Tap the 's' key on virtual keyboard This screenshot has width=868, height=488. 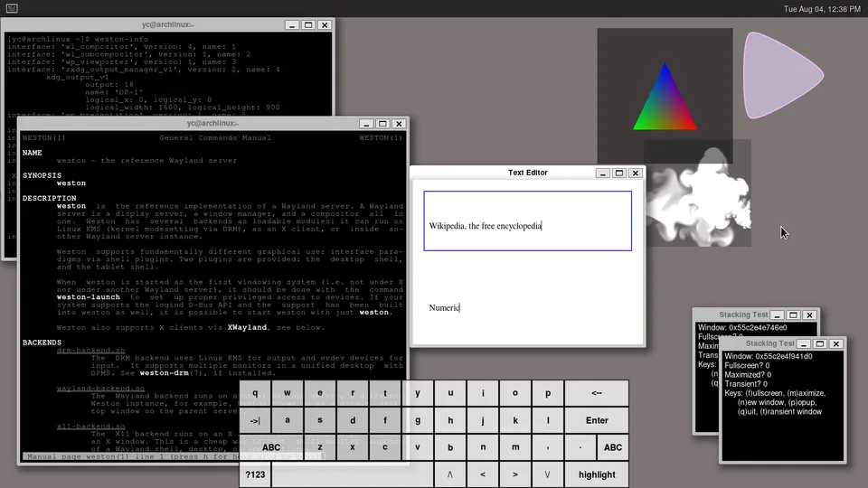click(x=320, y=420)
